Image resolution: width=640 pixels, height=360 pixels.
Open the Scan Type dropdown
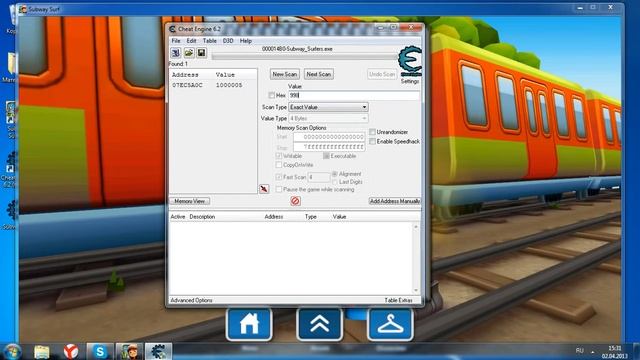pyautogui.click(x=328, y=107)
